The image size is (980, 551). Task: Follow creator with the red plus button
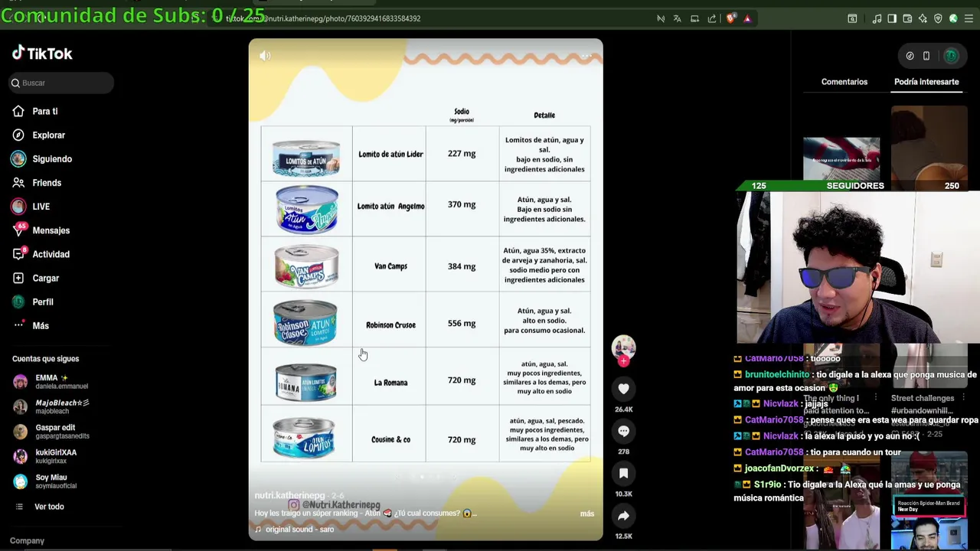[x=623, y=360]
